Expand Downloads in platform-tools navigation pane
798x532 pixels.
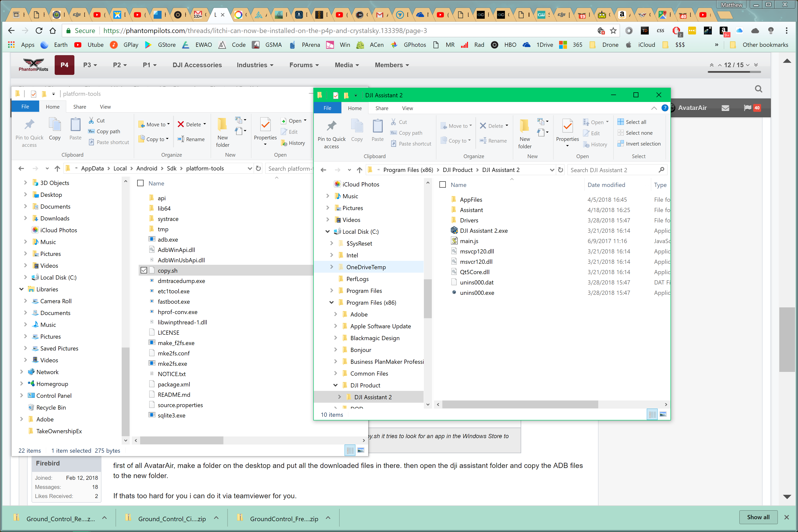tap(25, 218)
